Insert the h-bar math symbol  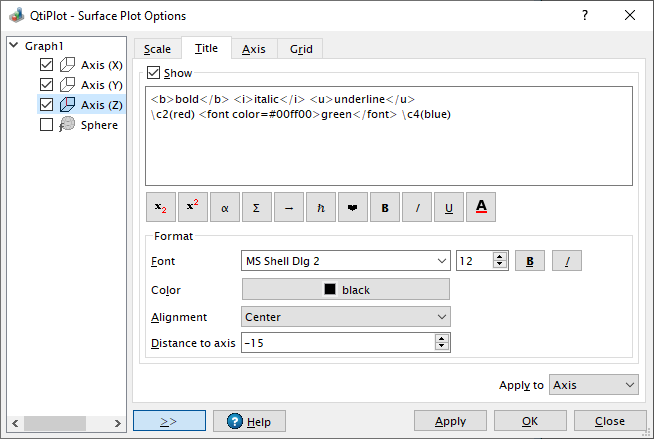(321, 207)
